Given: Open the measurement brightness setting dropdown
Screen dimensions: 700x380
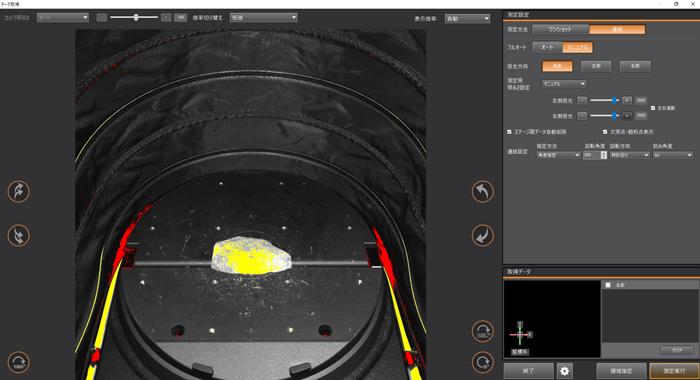Looking at the screenshot, I should (564, 84).
